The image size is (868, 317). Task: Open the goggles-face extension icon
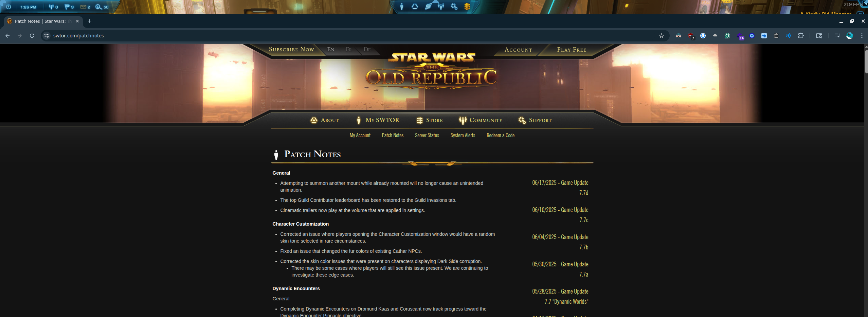click(679, 36)
